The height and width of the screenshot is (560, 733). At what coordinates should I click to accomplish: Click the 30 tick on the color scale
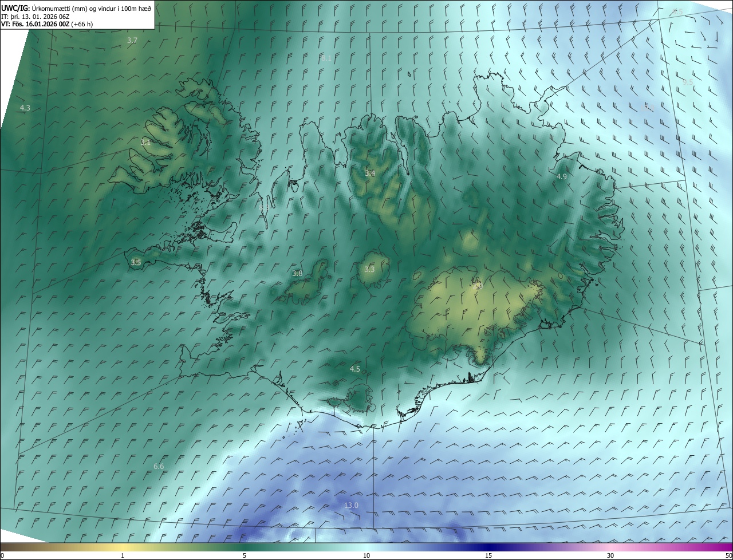610,555
